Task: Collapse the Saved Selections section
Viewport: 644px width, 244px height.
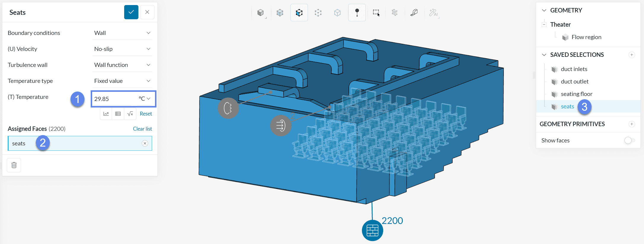Action: click(544, 55)
